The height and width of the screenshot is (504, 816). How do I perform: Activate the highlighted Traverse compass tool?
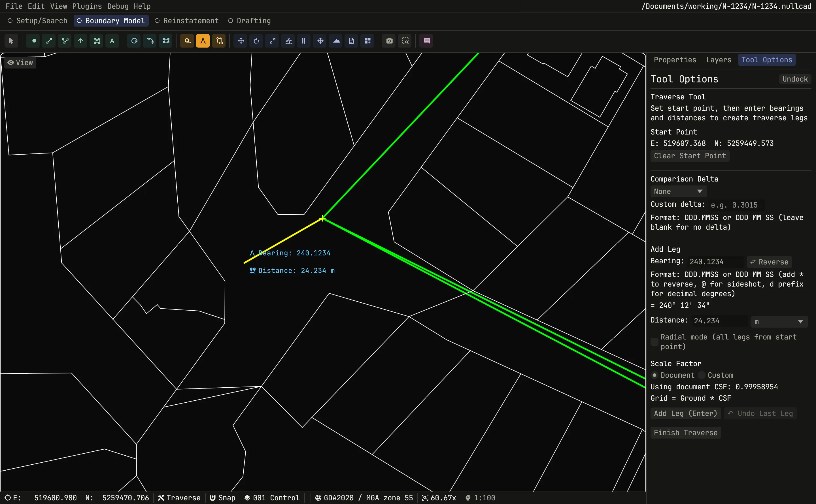click(203, 41)
